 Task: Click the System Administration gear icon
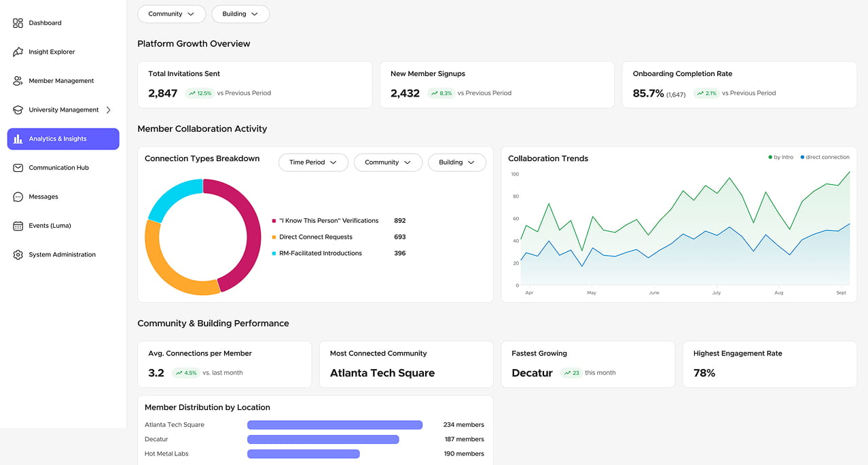coord(18,255)
